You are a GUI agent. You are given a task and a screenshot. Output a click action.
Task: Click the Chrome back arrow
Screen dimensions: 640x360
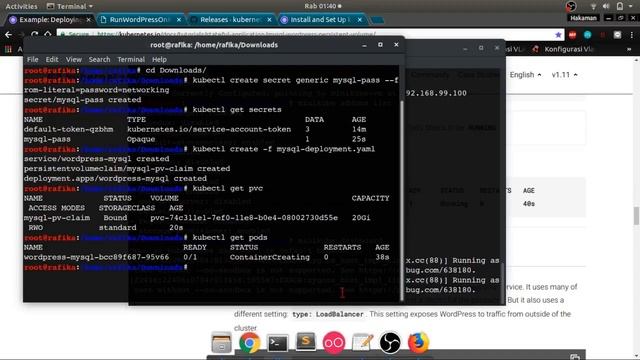tap(9, 35)
